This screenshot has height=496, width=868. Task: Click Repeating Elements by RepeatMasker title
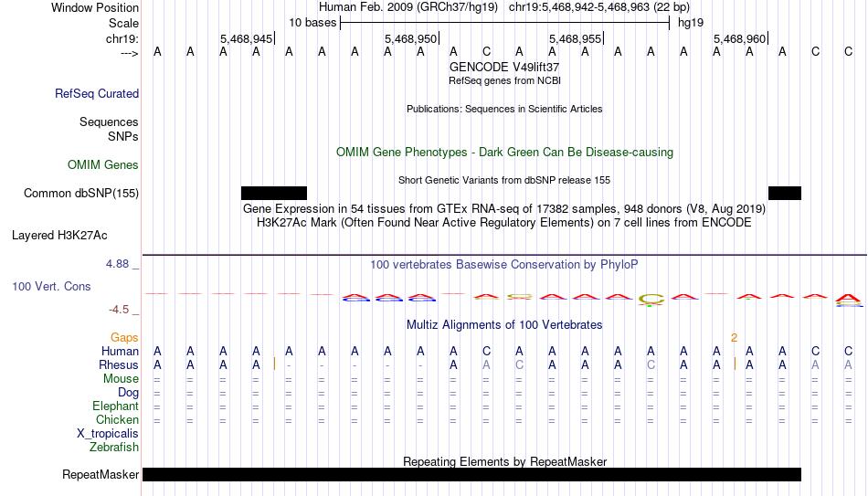pos(505,461)
